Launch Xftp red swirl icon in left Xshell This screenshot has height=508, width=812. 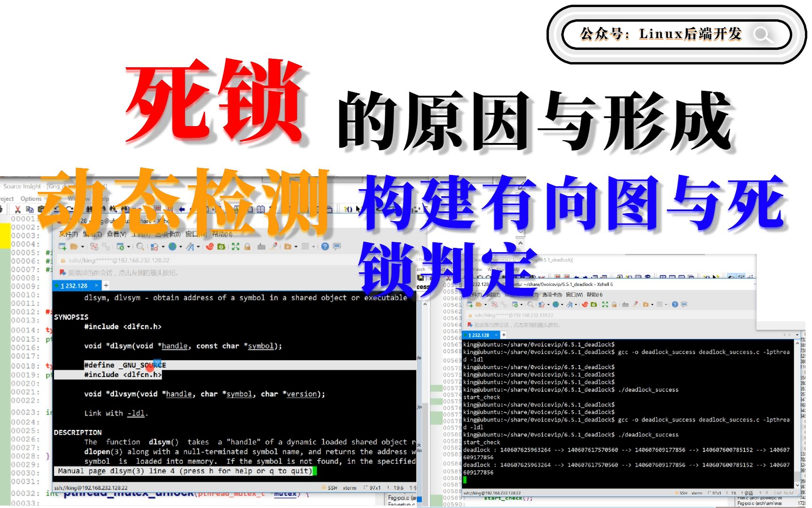pyautogui.click(x=210, y=246)
